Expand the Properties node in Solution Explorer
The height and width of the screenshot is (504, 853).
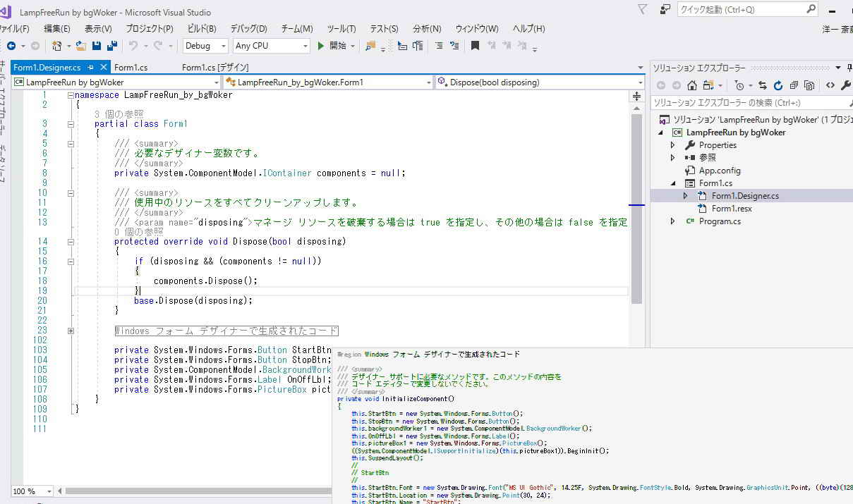672,145
